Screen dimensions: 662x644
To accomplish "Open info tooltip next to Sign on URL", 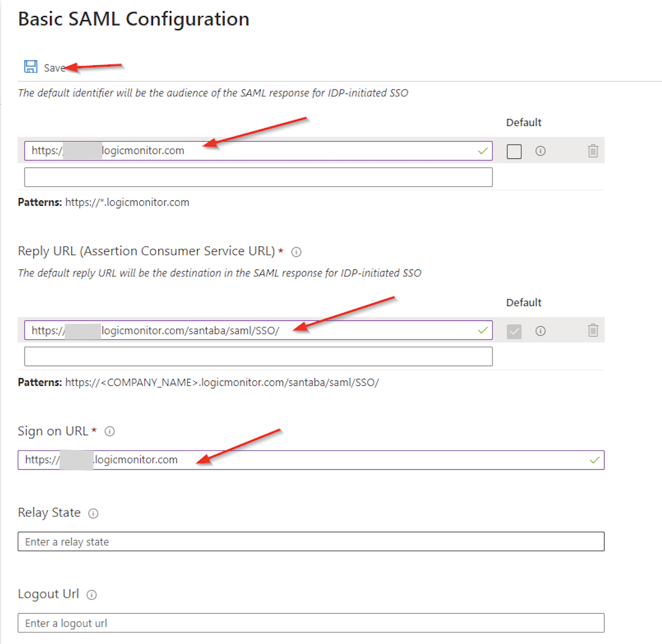I will point(109,431).
